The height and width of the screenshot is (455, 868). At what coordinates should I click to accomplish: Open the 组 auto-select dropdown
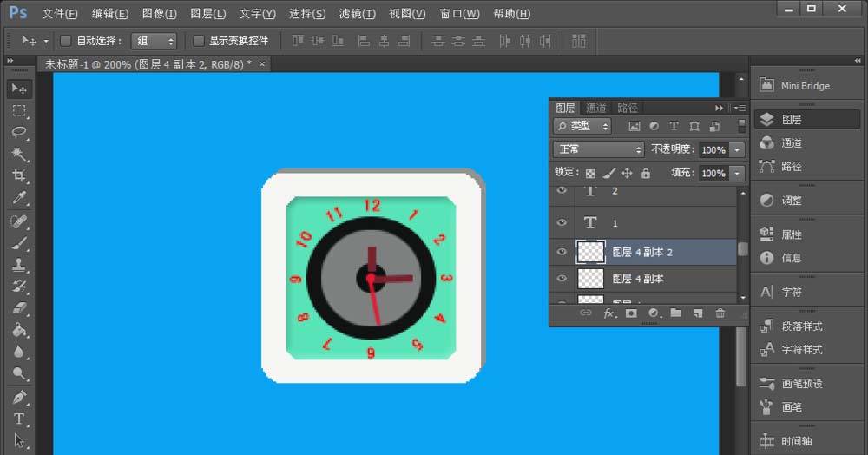point(154,41)
